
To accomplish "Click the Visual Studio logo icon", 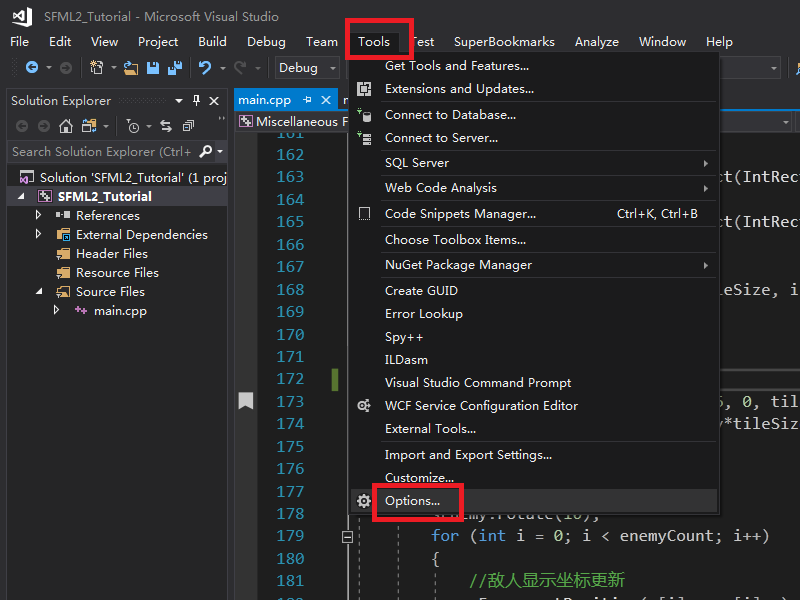I will pyautogui.click(x=22, y=16).
